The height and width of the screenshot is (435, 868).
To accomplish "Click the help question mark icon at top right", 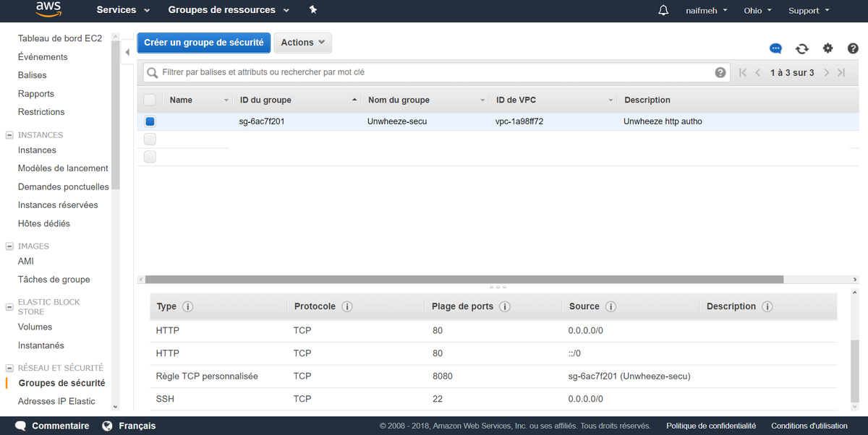I will [x=853, y=48].
